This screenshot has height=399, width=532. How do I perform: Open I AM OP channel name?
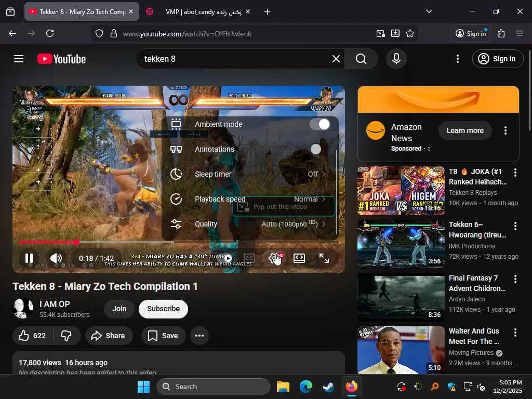coord(55,304)
